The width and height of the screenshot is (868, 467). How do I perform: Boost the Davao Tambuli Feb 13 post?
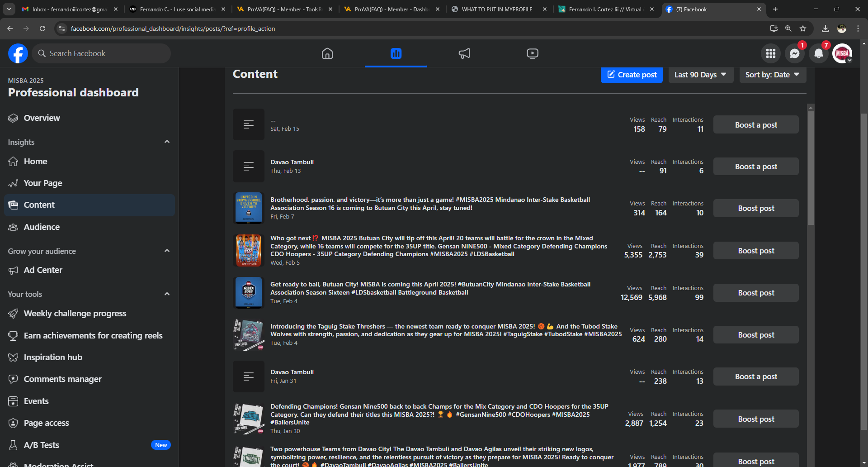pos(756,167)
